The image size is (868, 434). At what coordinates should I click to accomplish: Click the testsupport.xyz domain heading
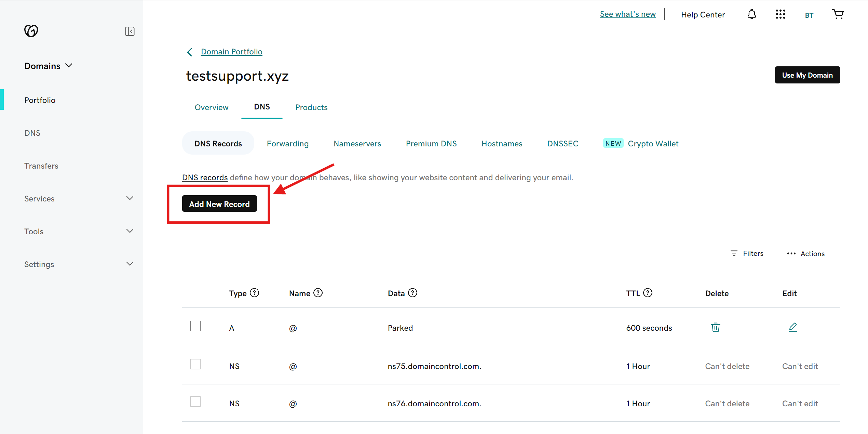pyautogui.click(x=237, y=76)
